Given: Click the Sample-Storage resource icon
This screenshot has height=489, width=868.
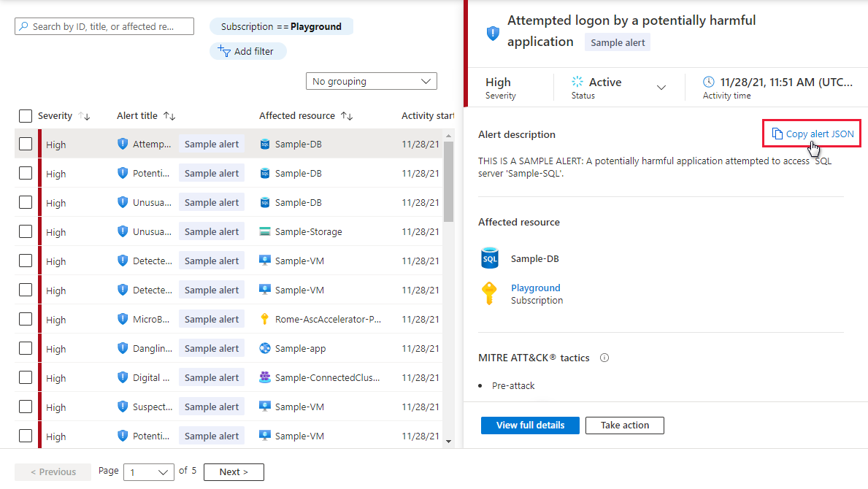Looking at the screenshot, I should click(265, 232).
